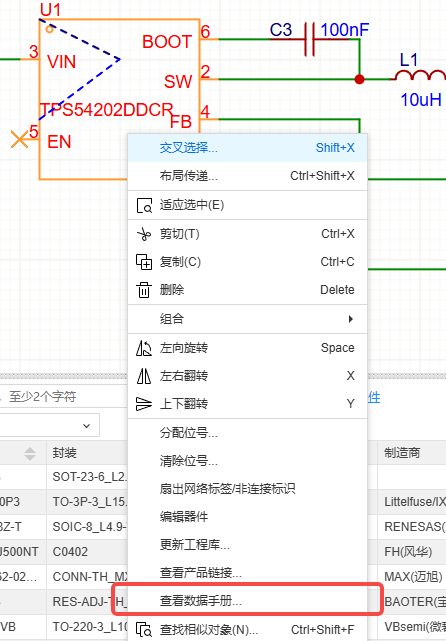
Task: Click the VBsemi manufacturer cell
Action: click(x=412, y=627)
